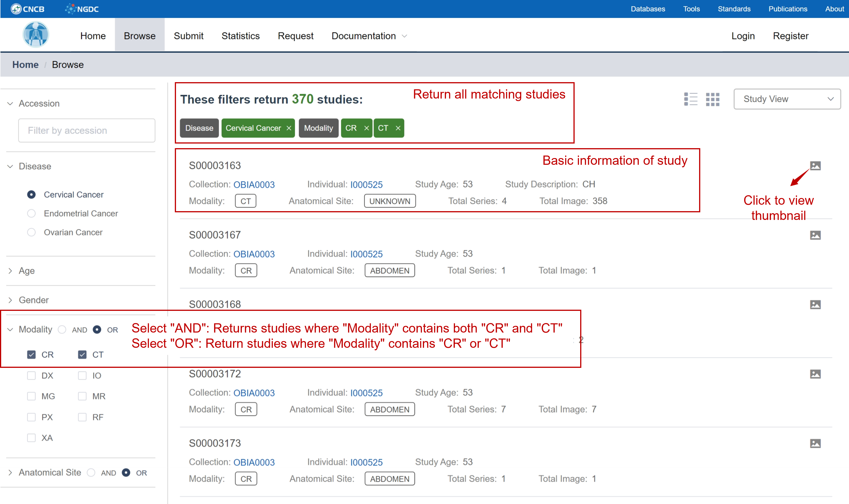Switch to list view icon

click(691, 99)
